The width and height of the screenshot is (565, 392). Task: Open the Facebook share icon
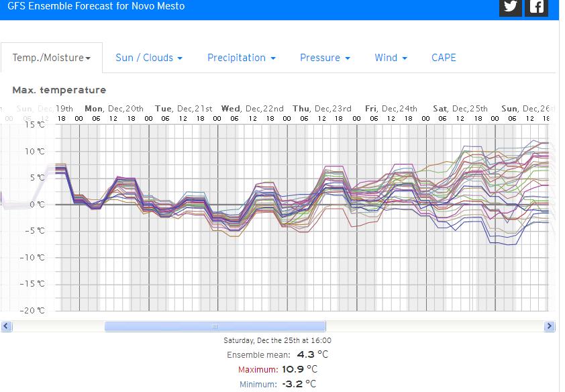536,7
